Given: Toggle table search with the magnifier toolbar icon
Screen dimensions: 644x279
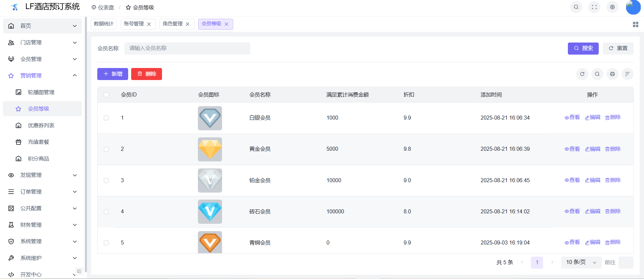Looking at the screenshot, I should 597,74.
